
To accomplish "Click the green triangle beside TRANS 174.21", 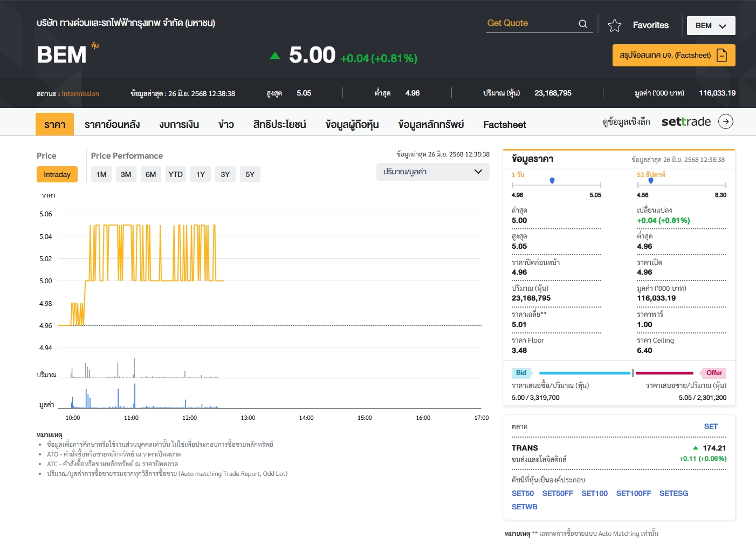I will 696,448.
